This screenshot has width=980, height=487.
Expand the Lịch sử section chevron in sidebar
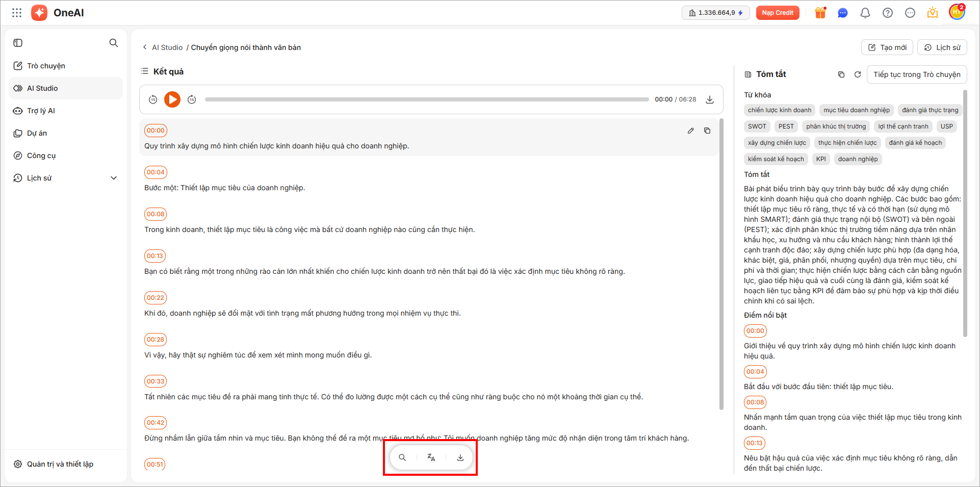point(114,178)
